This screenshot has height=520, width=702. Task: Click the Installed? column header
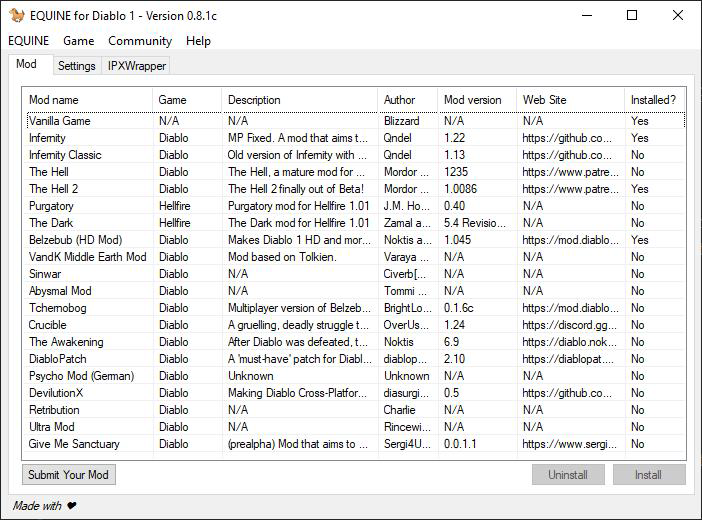tap(655, 100)
